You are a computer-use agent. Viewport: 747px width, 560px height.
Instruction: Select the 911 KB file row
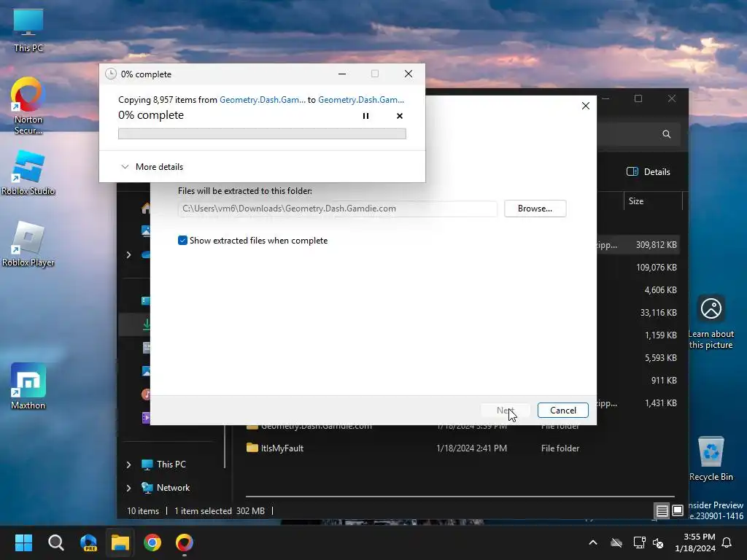click(x=638, y=381)
